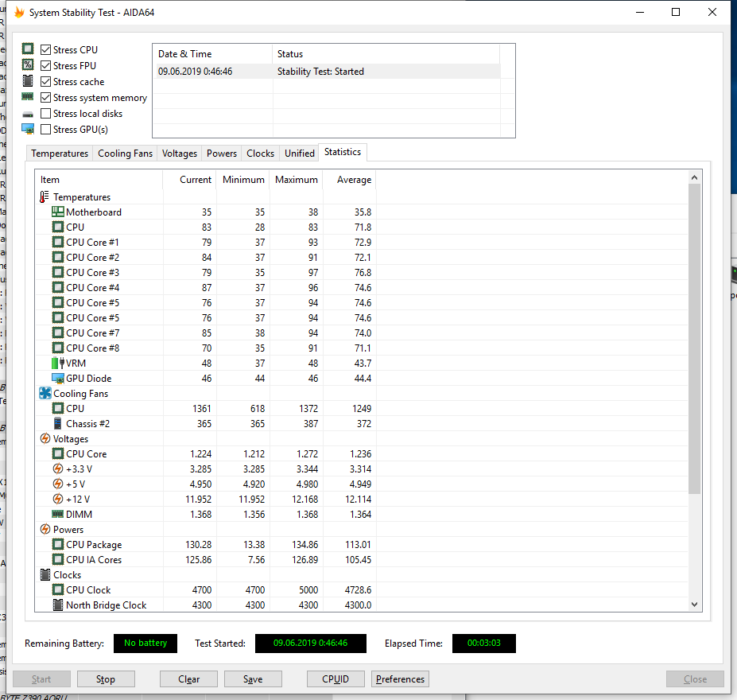The image size is (737, 700).
Task: Switch to the Temperatures tab
Action: (60, 154)
